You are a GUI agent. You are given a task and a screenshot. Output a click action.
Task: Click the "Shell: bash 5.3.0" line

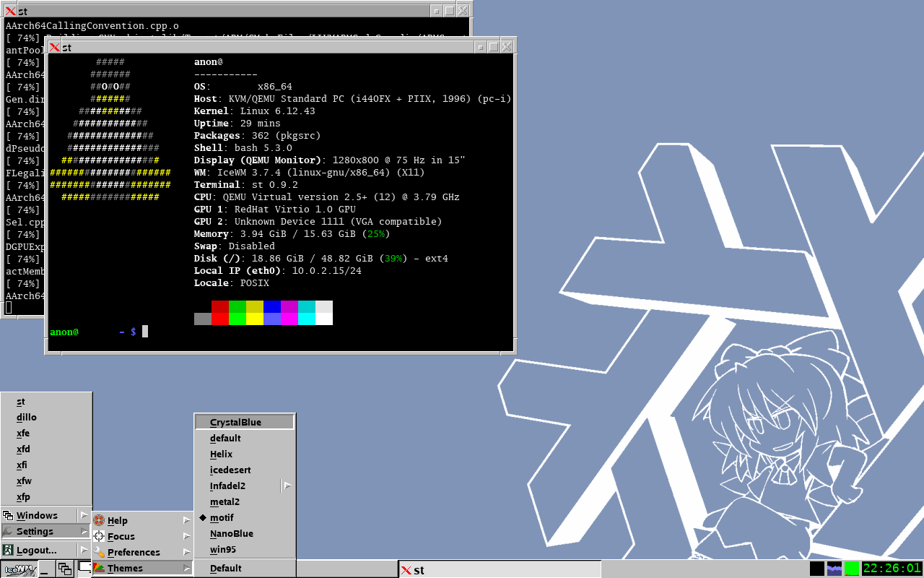[243, 148]
